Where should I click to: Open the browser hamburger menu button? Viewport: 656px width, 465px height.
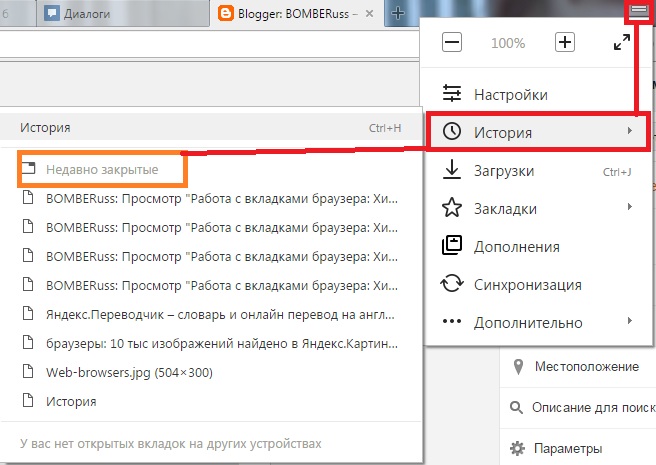pyautogui.click(x=638, y=11)
